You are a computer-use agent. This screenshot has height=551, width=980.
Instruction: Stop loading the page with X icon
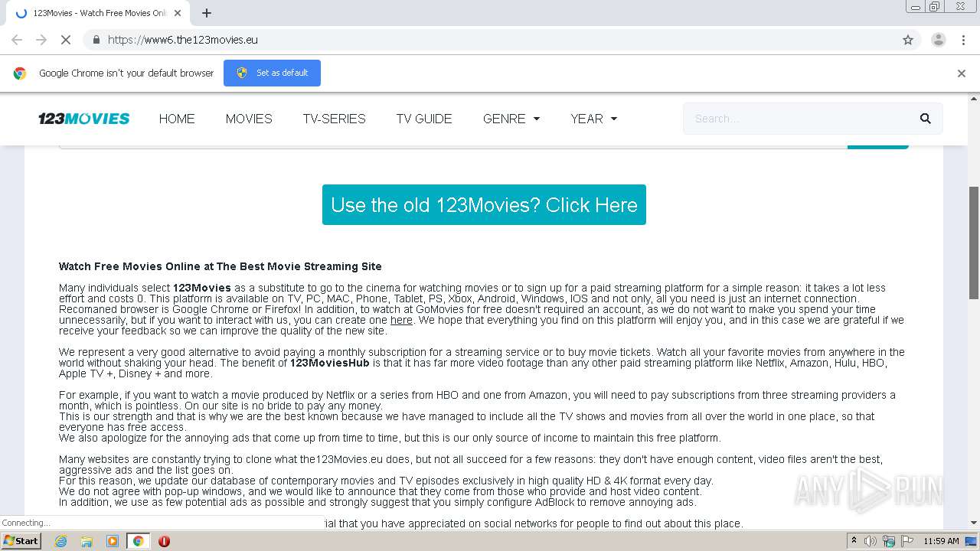pyautogui.click(x=66, y=40)
